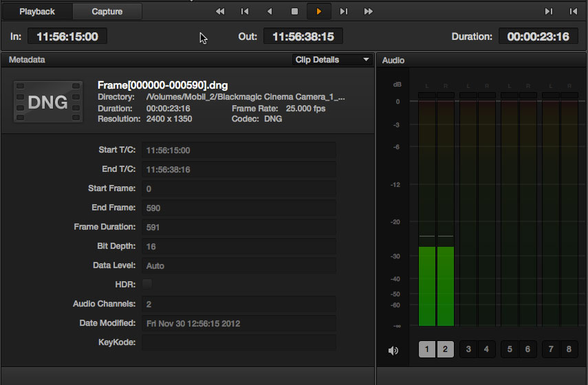This screenshot has height=385, width=588.
Task: Click the Data Level field showing Auto
Action: pyautogui.click(x=239, y=265)
